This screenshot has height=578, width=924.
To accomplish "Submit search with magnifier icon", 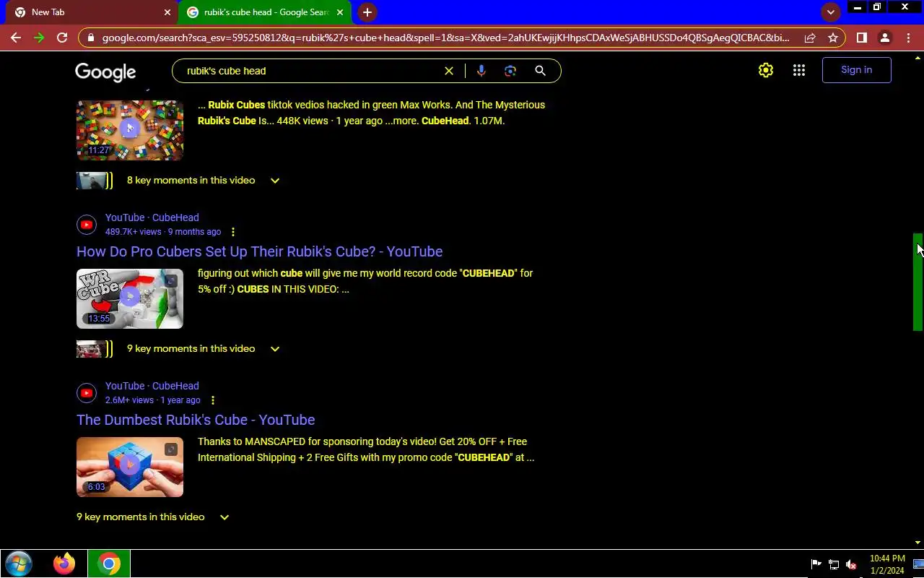I will (540, 71).
